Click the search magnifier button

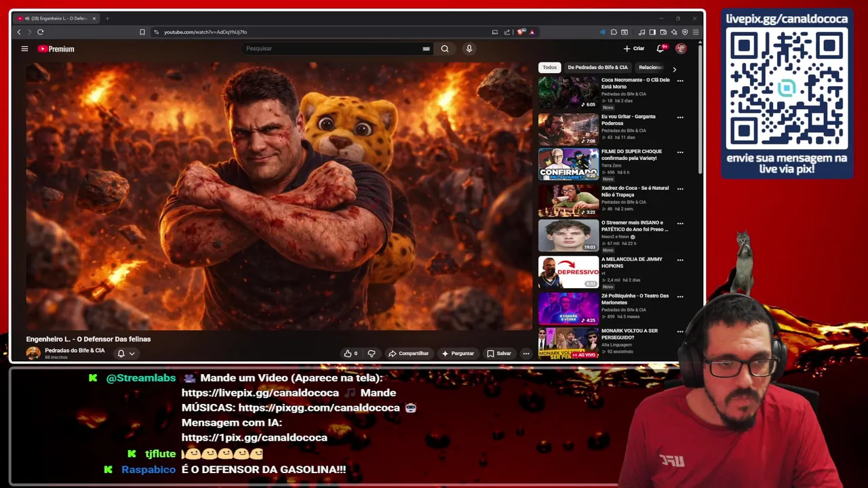(x=445, y=49)
